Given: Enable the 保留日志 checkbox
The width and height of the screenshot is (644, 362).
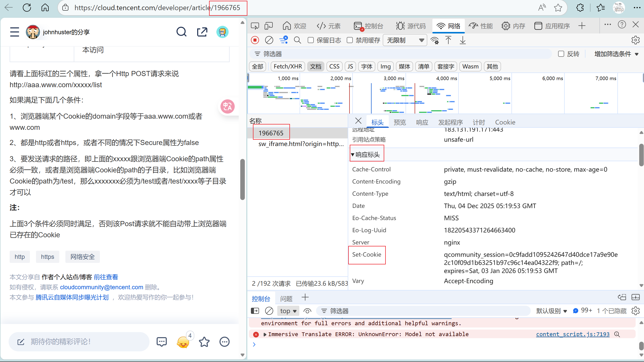Looking at the screenshot, I should pos(311,40).
